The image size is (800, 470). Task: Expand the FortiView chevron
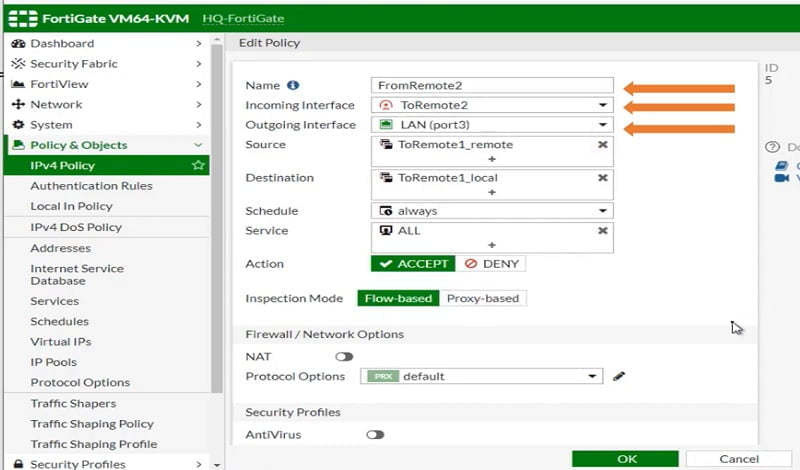198,84
